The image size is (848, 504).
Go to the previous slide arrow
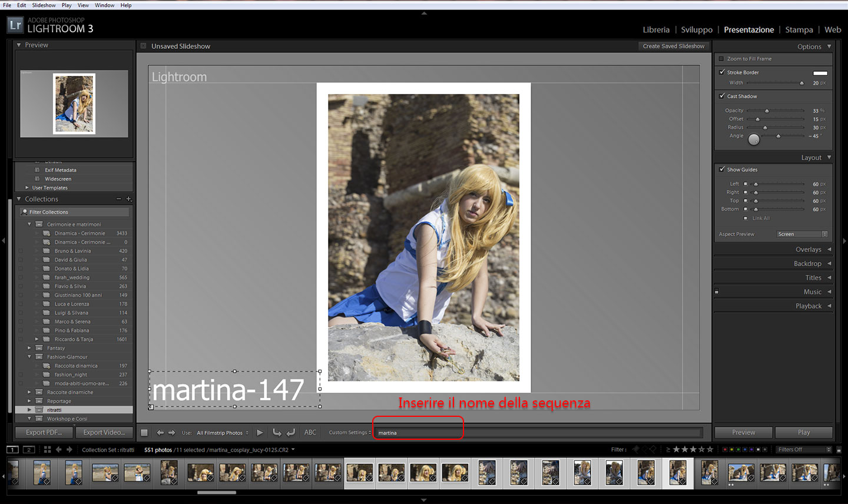(x=160, y=433)
